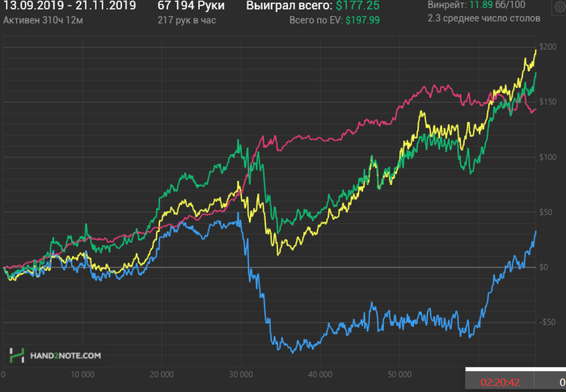Click the date range 13.09.2019 - 21.11.2019
566x392 pixels.
pos(70,6)
